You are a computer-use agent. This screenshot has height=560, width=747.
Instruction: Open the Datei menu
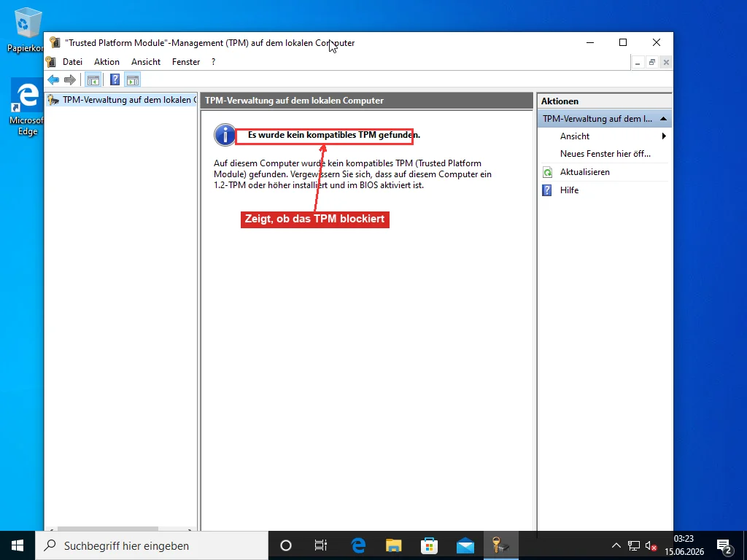(x=72, y=62)
